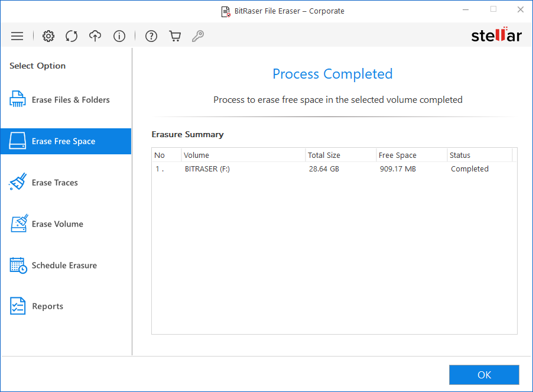Open Help question mark icon
533x392 pixels.
tap(151, 36)
